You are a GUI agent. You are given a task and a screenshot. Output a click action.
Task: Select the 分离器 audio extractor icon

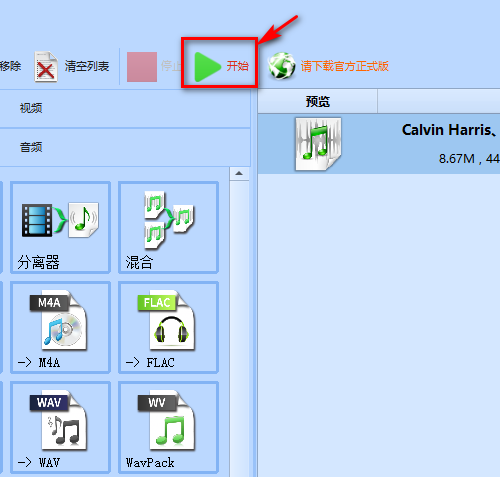coord(60,228)
